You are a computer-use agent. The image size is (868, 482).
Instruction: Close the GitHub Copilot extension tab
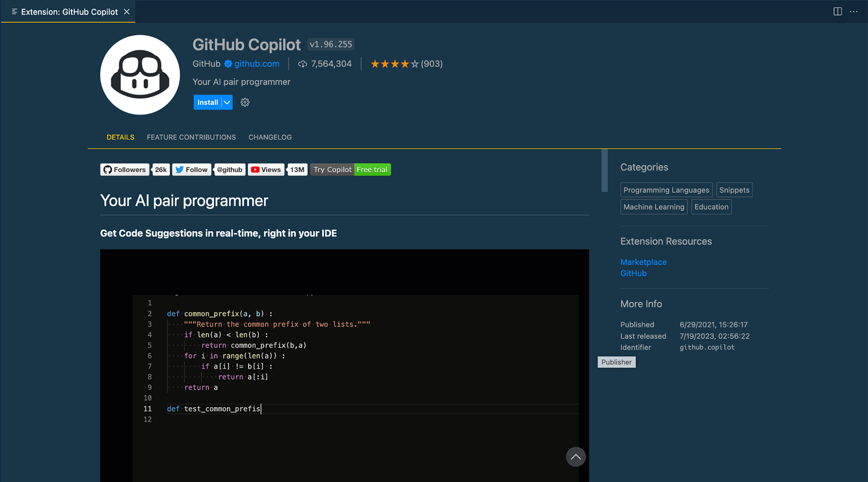[x=127, y=12]
